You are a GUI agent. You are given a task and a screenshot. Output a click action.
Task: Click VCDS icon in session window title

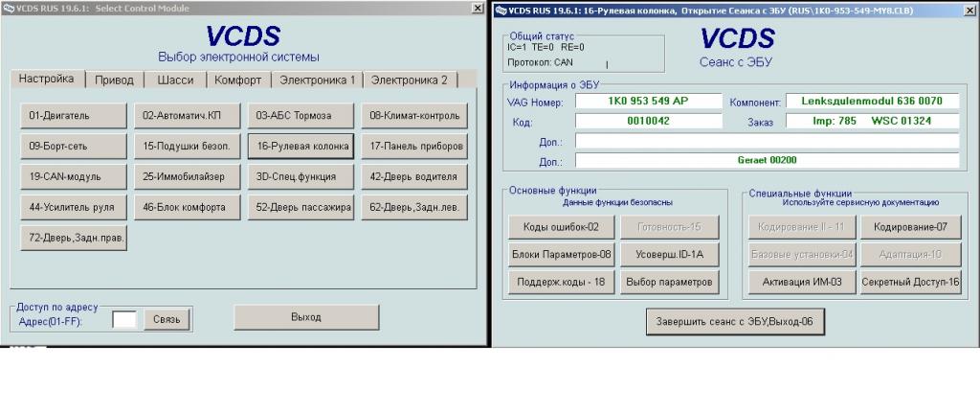(501, 11)
